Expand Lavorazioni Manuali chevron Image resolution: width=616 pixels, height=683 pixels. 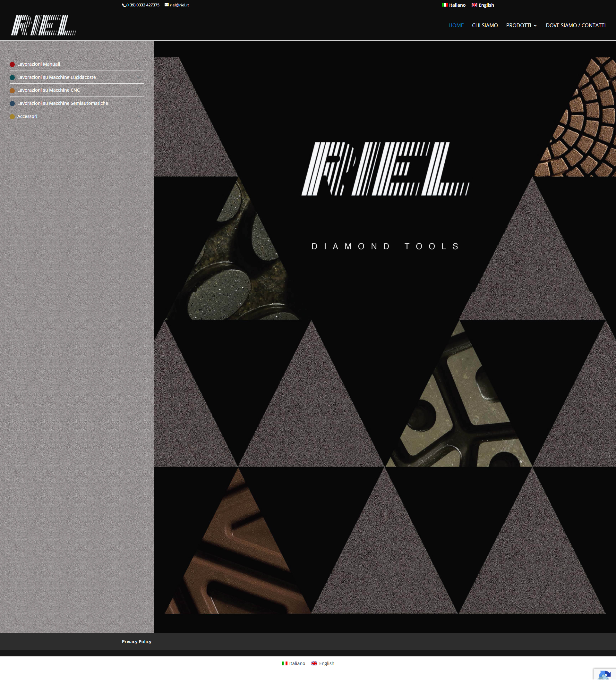click(x=138, y=64)
